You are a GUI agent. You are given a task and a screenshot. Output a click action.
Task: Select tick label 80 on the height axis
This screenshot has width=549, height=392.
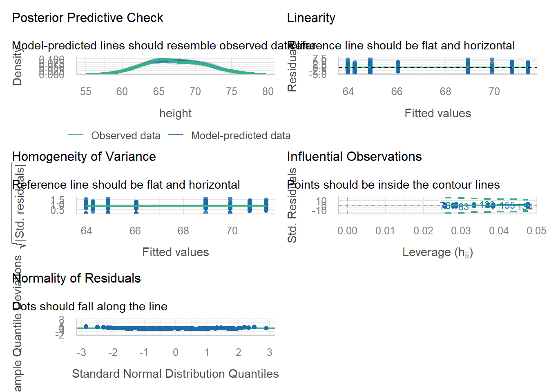(x=268, y=92)
